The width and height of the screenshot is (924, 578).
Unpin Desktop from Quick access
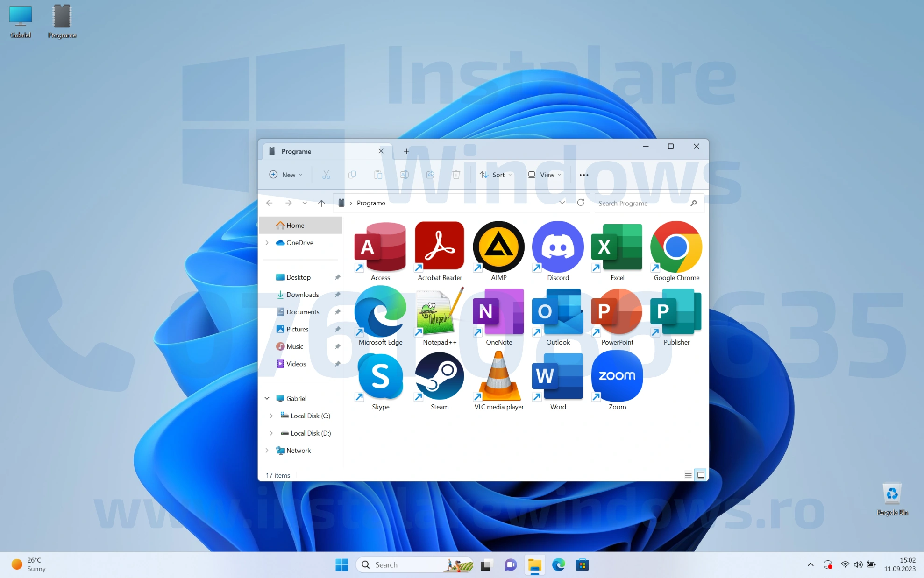click(x=337, y=277)
